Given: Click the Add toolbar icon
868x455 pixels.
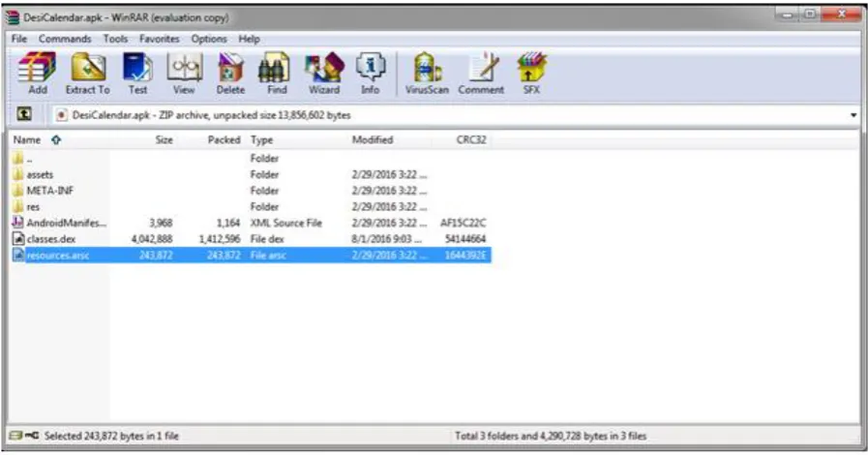Looking at the screenshot, I should (37, 73).
